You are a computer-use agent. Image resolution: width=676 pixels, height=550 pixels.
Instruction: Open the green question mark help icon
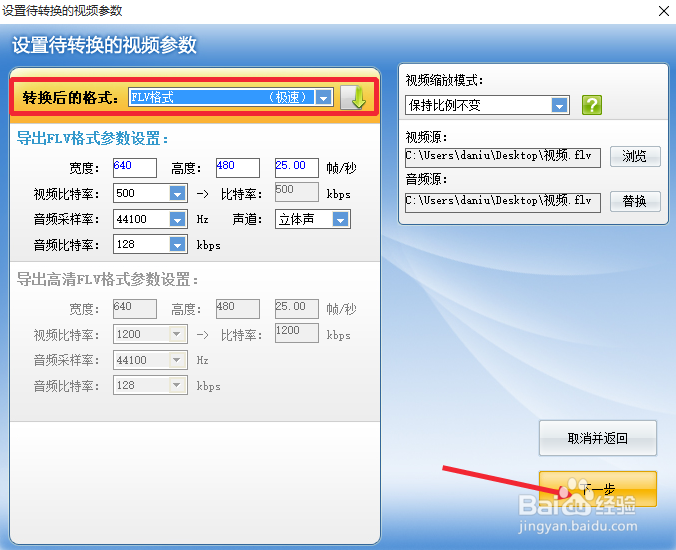tap(592, 105)
